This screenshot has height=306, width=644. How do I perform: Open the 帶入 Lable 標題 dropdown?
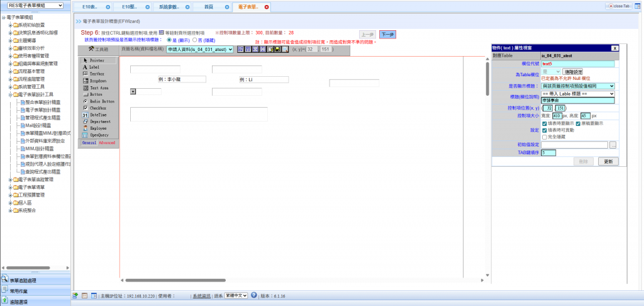tap(578, 94)
